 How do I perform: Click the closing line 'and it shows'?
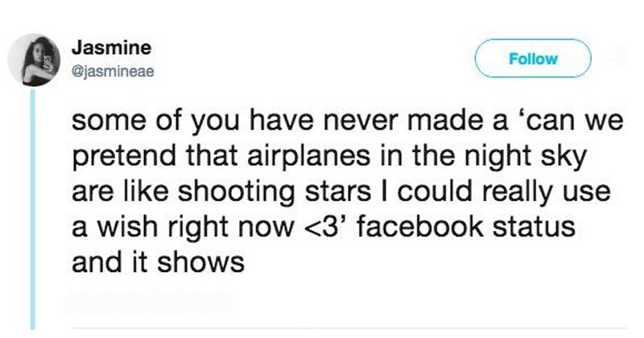pyautogui.click(x=158, y=262)
